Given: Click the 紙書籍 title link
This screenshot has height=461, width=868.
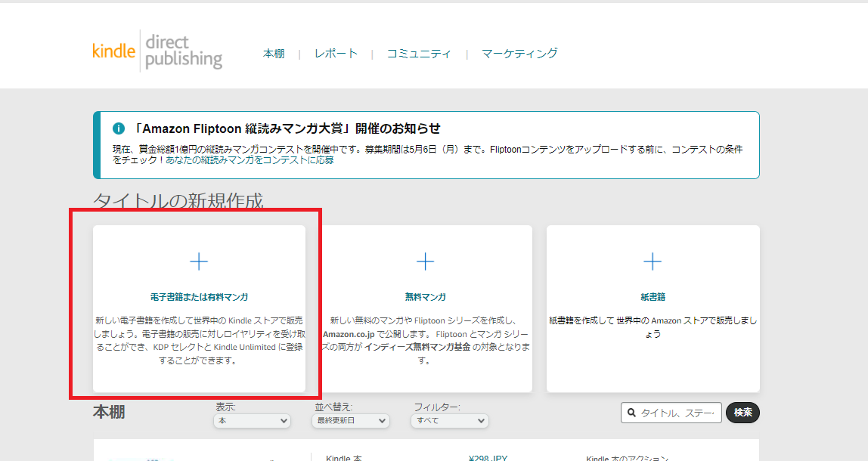Looking at the screenshot, I should tap(653, 297).
